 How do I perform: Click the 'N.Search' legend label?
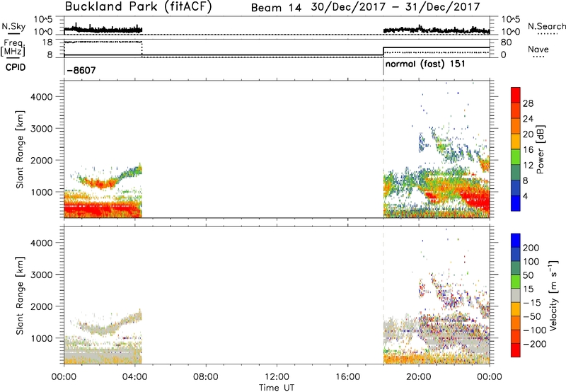(x=546, y=26)
